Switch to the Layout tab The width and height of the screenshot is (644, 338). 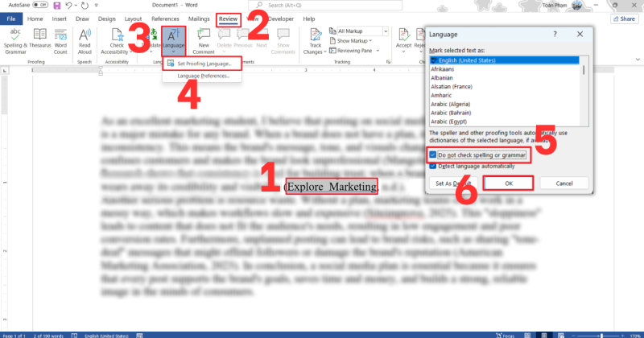tap(133, 19)
